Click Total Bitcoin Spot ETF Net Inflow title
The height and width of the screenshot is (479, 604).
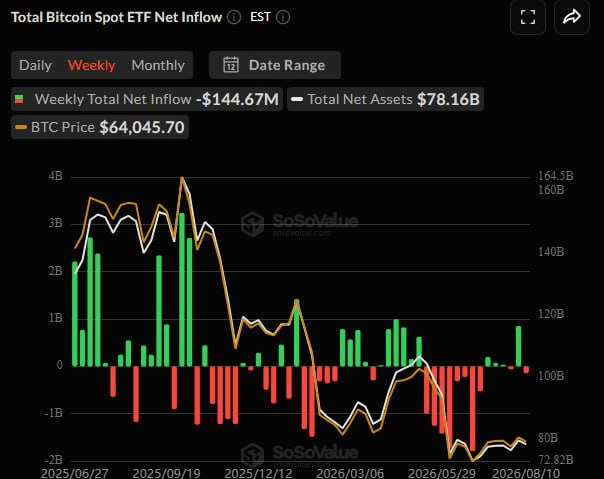click(116, 17)
